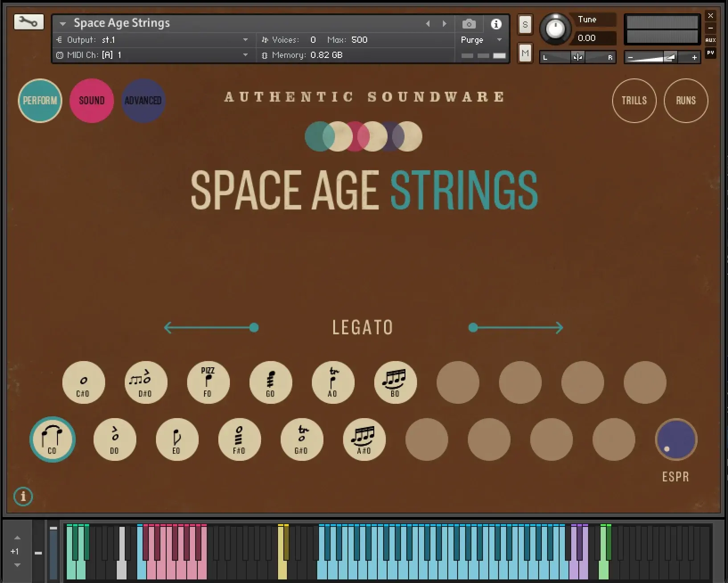Select the E0 short note articulation
Viewport: 728px width, 583px height.
tap(177, 439)
